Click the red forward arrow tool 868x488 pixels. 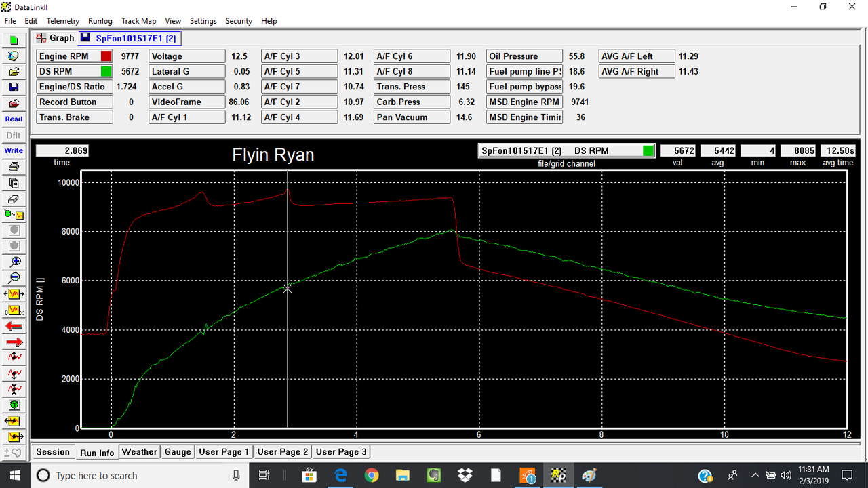click(14, 342)
